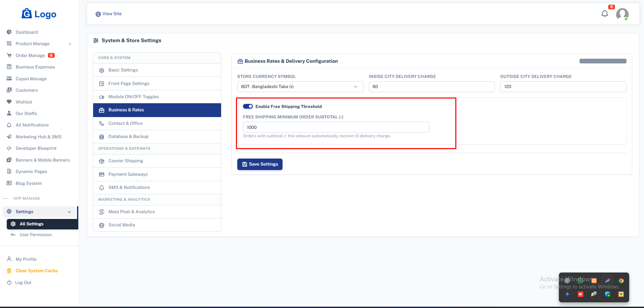Toggle Enable Free Shipping Threshold switch

click(x=248, y=106)
